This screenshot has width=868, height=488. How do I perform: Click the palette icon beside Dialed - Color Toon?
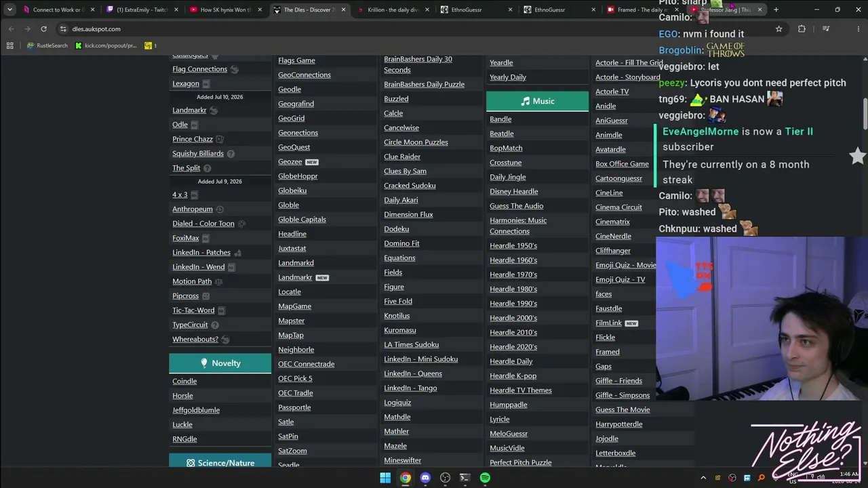(x=241, y=224)
